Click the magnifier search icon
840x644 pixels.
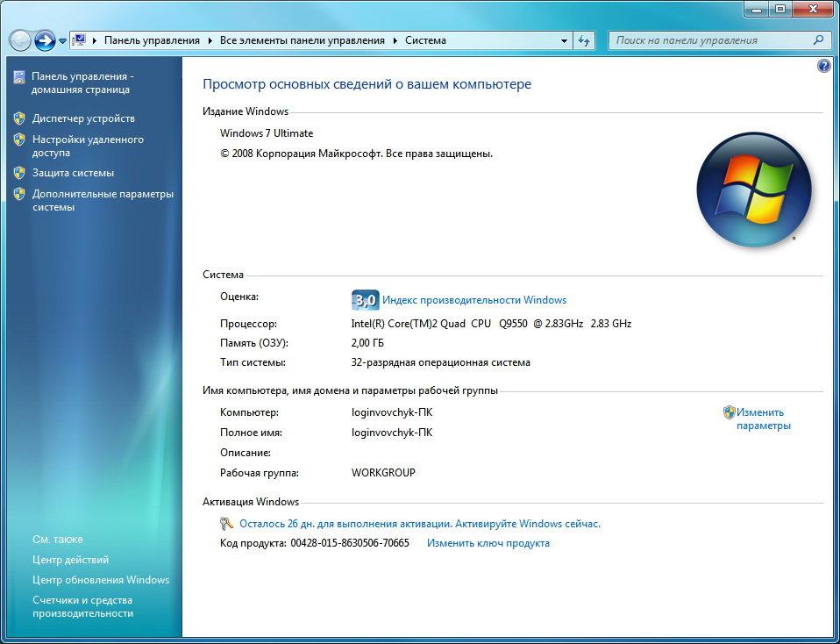point(819,40)
